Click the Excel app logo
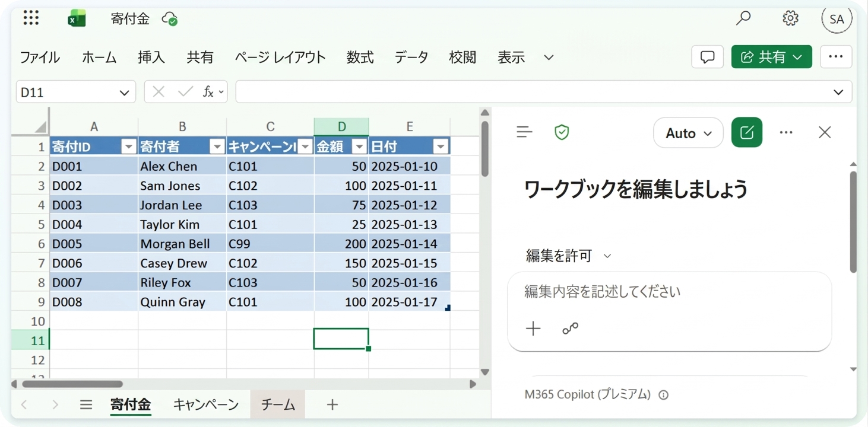This screenshot has height=427, width=868. [x=77, y=18]
